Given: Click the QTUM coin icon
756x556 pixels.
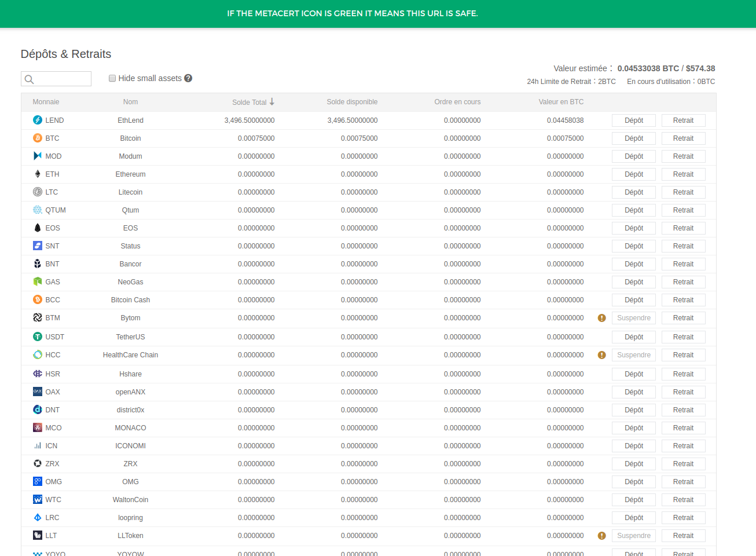Looking at the screenshot, I should point(38,210).
